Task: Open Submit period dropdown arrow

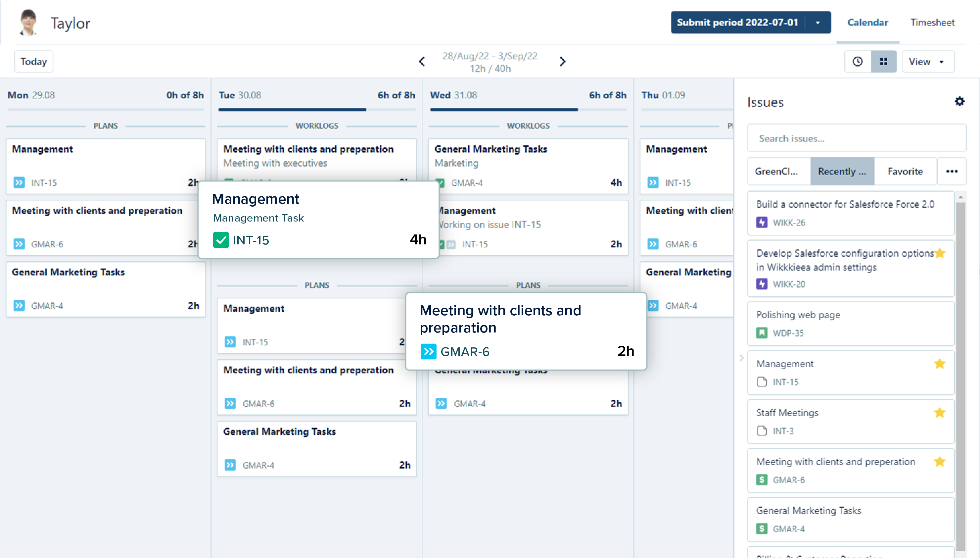Action: (x=817, y=23)
